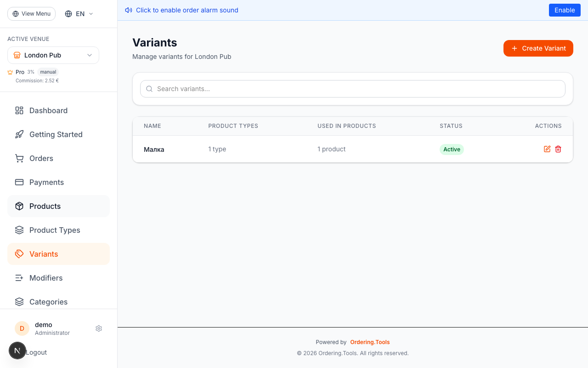Click the Payments card icon
Viewport: 588px width, 368px height.
[x=19, y=182]
